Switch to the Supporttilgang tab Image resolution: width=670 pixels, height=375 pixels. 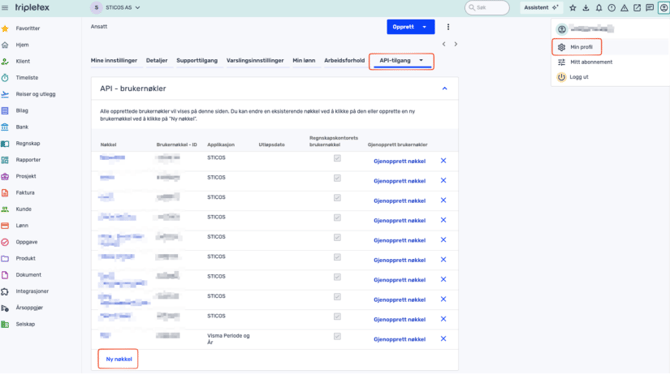[197, 61]
